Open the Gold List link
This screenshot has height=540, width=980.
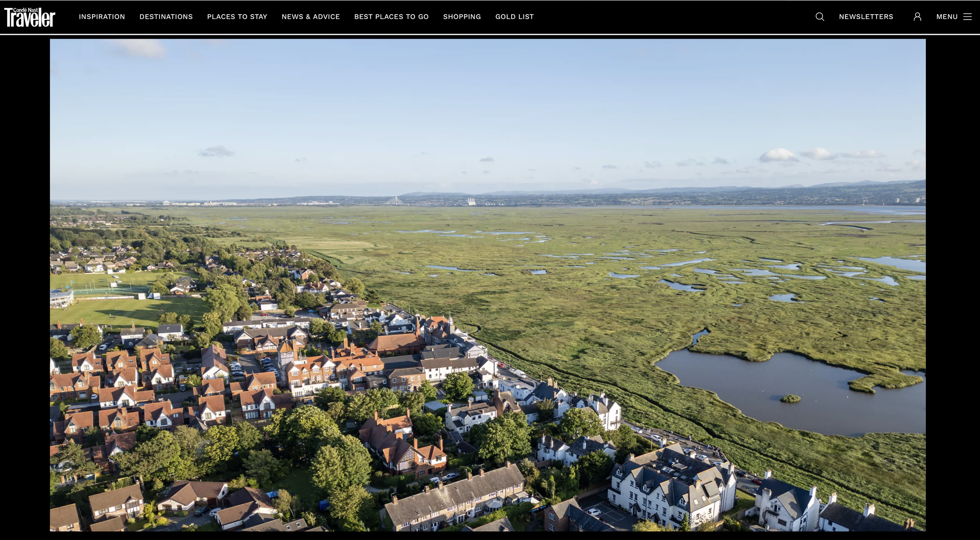pyautogui.click(x=515, y=17)
